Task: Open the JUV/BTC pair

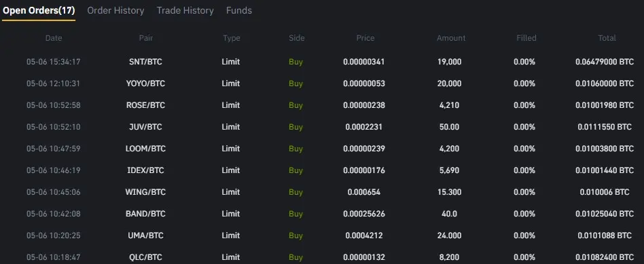Action: click(145, 128)
